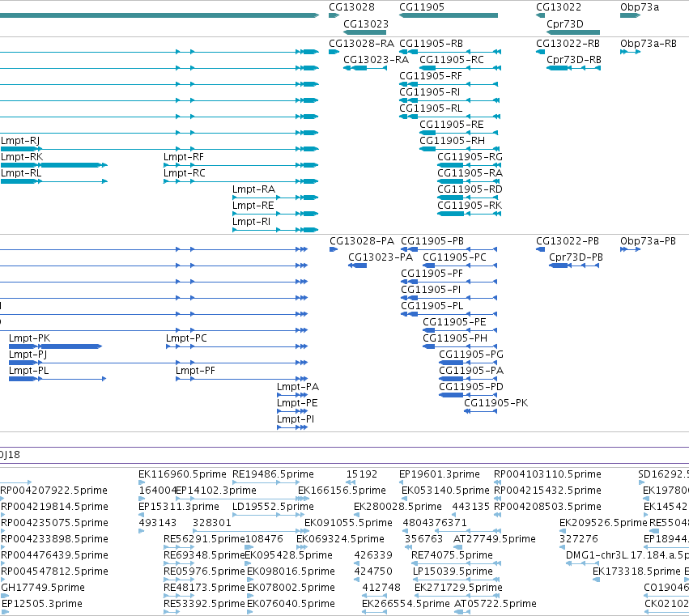Screen dimensions: 689x616
Task: Select transcript Lmpt-RE label
Action: [x=253, y=206]
